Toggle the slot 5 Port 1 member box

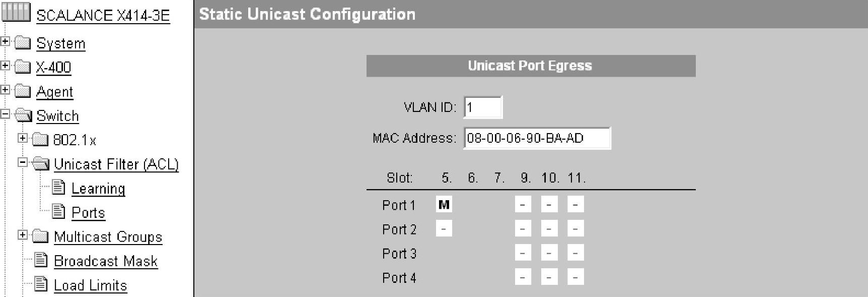click(444, 205)
